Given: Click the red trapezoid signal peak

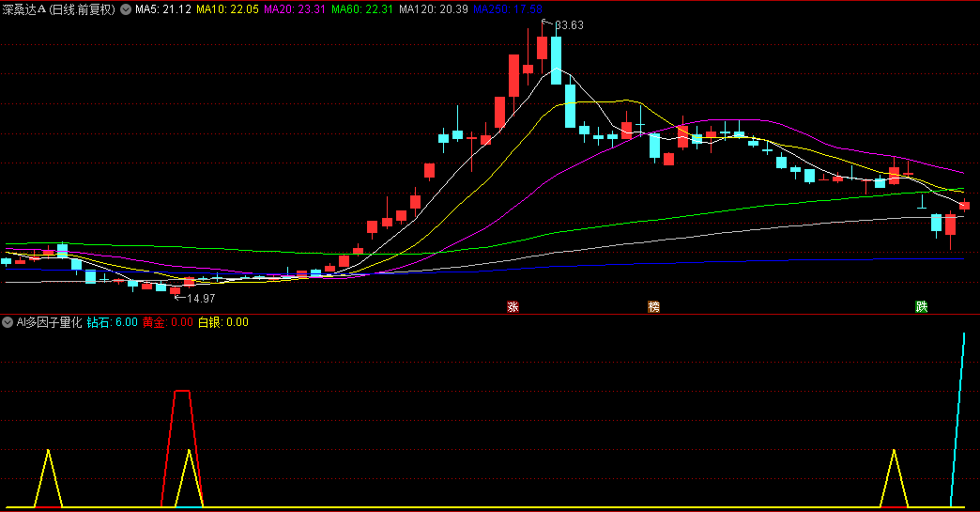Looking at the screenshot, I should pyautogui.click(x=182, y=391).
